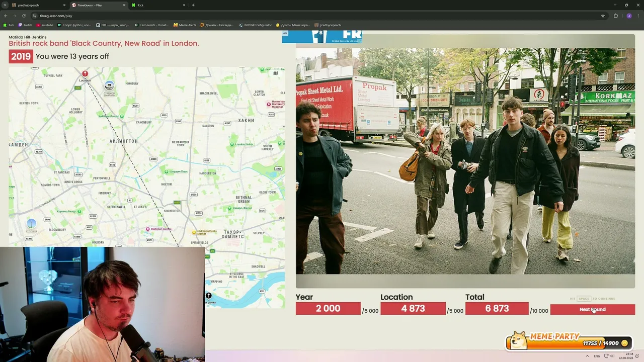The width and height of the screenshot is (644, 362).
Task: Select the TimeGuessr - Play tab
Action: pyautogui.click(x=99, y=5)
